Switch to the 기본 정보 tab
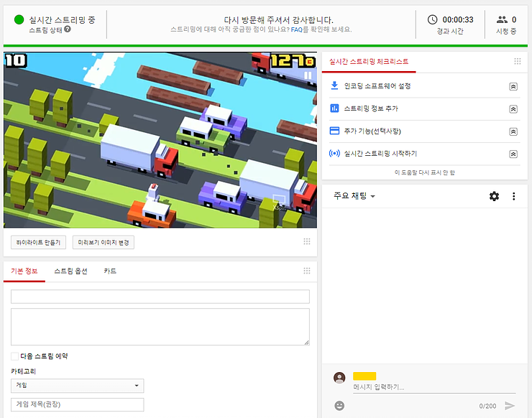Viewport: 532px width, 418px height. (x=24, y=271)
